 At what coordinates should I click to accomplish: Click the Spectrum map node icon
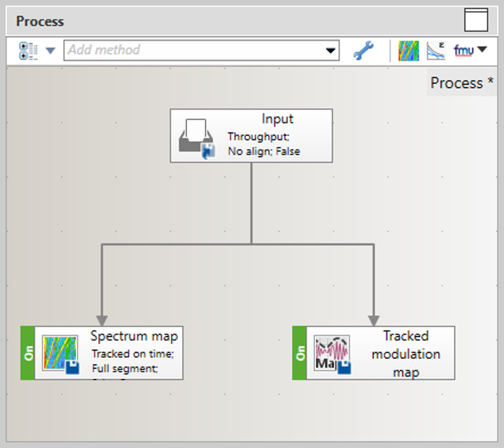[60, 354]
